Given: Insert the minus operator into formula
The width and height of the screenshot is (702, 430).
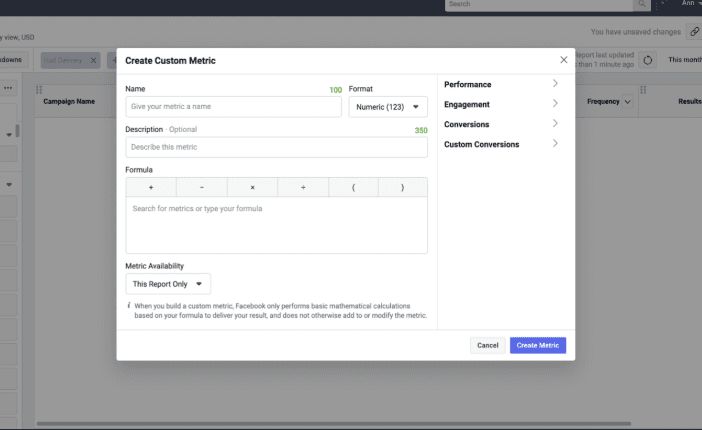Looking at the screenshot, I should click(201, 188).
